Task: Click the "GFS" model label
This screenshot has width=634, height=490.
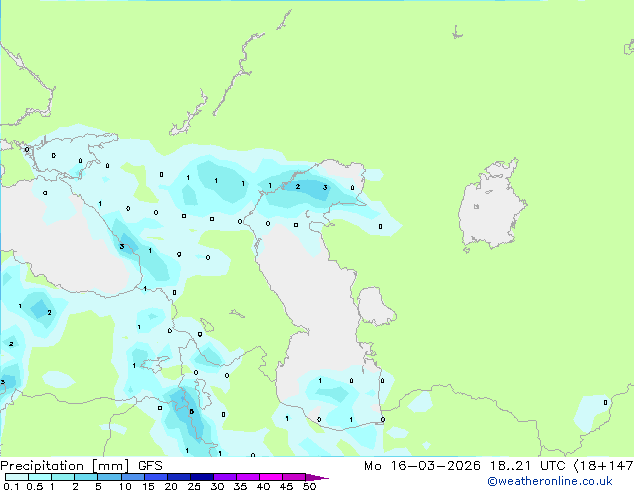Action: (x=150, y=466)
